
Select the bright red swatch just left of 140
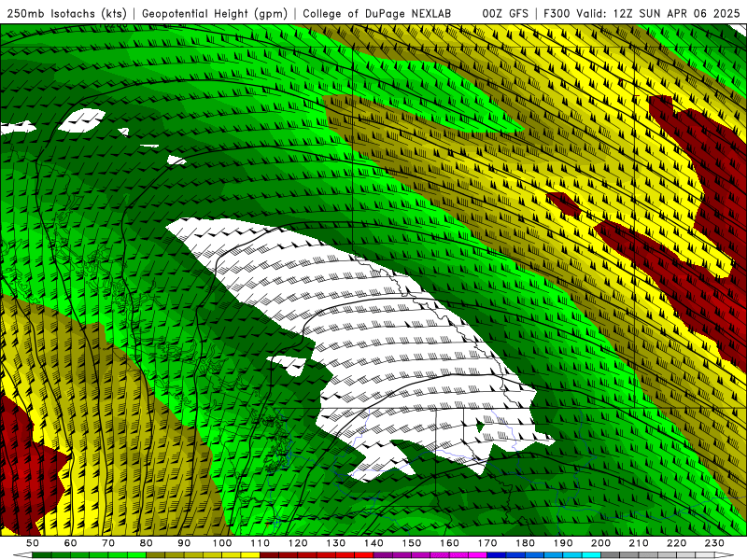364,555
